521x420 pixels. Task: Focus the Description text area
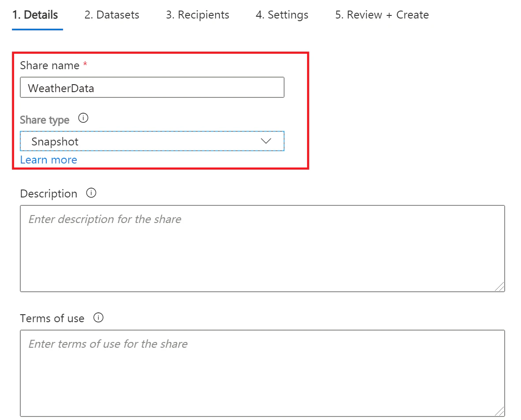[262, 248]
